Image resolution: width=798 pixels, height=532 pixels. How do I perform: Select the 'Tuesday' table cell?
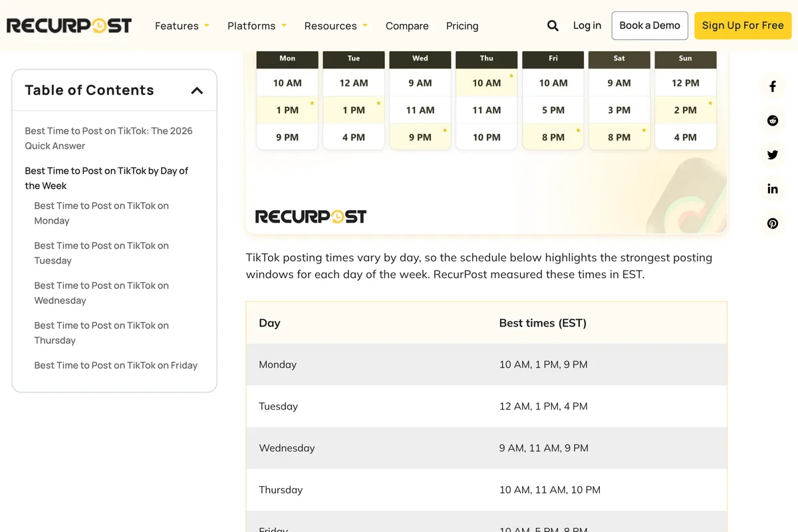366,406
